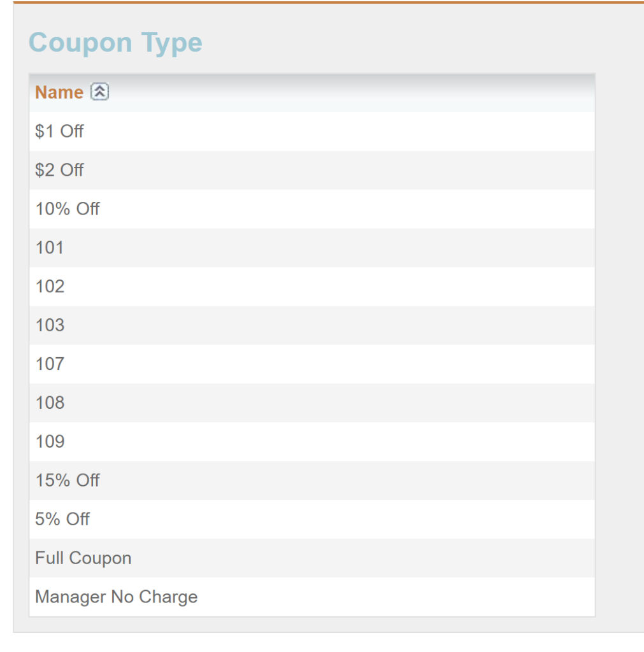Click the 101 row text
Image resolution: width=644 pixels, height=652 pixels.
(x=50, y=248)
